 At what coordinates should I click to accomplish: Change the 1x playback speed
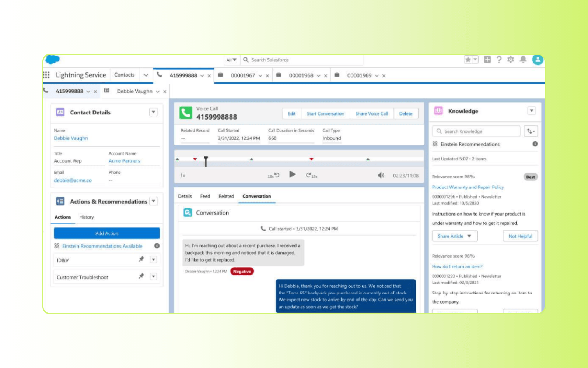[x=183, y=176]
